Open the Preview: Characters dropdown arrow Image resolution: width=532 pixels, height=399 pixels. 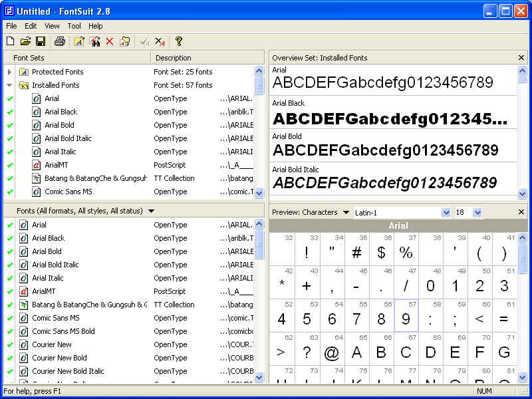pyautogui.click(x=346, y=212)
